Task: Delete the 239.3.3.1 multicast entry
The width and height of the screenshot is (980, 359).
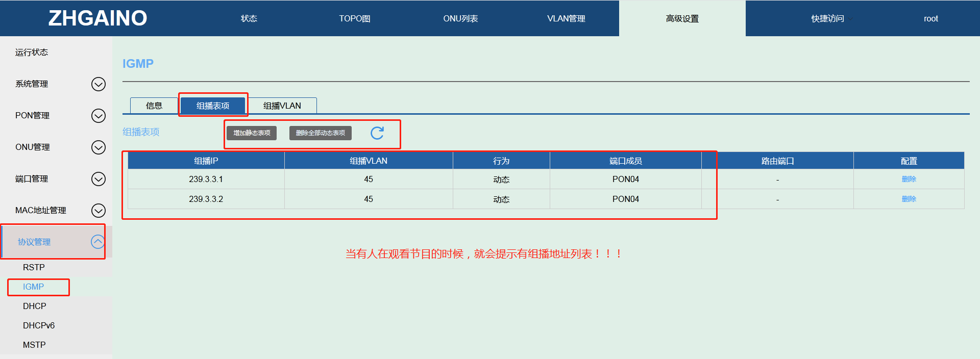Action: 909,179
